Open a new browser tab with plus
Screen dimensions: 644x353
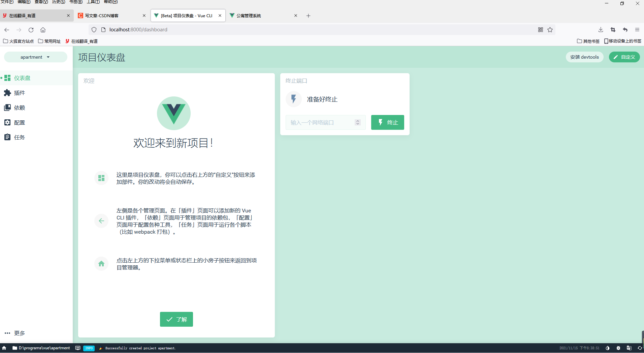pos(308,16)
